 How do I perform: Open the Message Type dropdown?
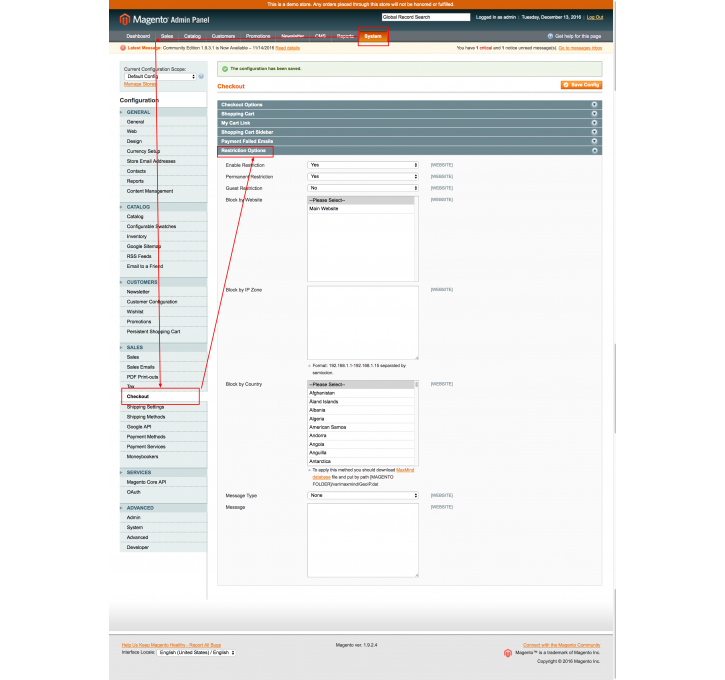pos(363,495)
